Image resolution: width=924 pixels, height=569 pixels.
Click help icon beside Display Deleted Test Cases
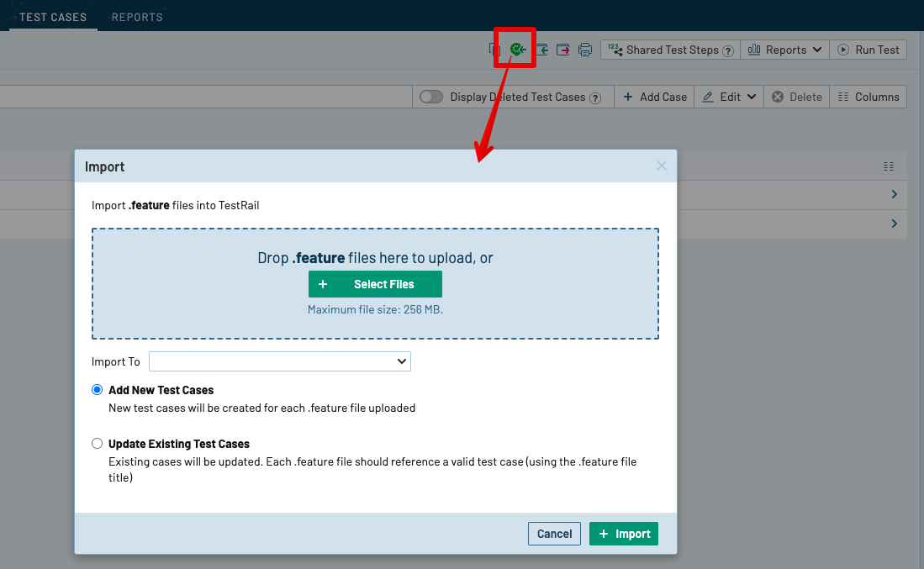596,97
